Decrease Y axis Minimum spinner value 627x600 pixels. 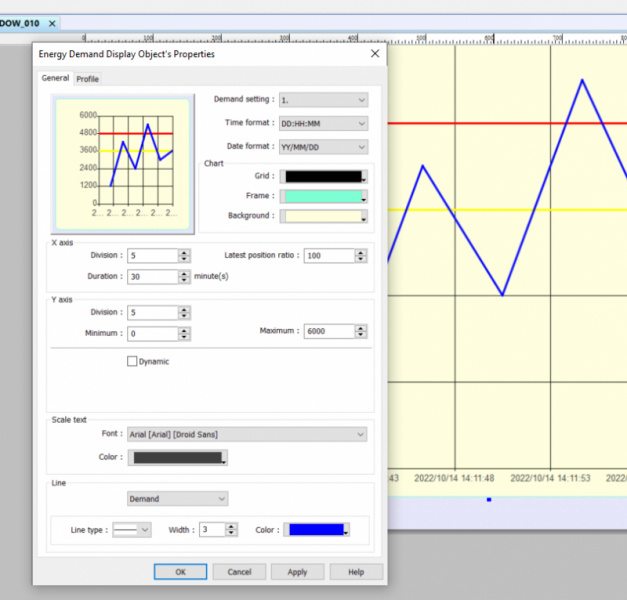184,337
